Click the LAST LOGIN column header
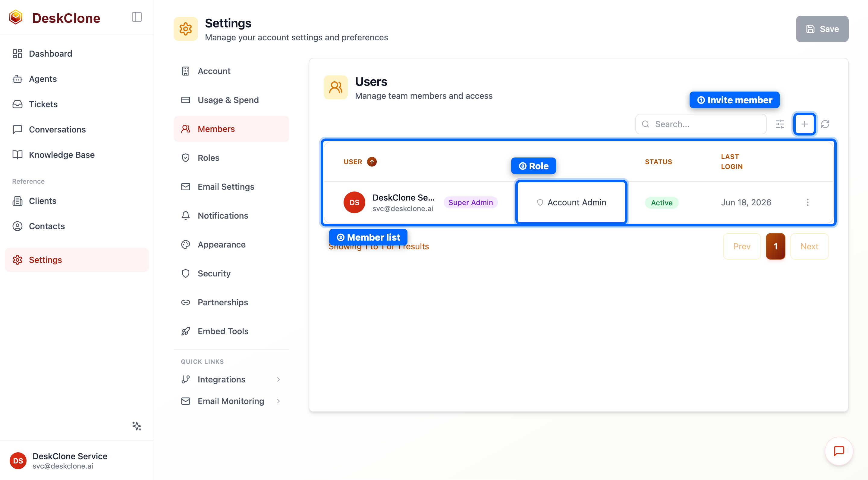 point(731,162)
